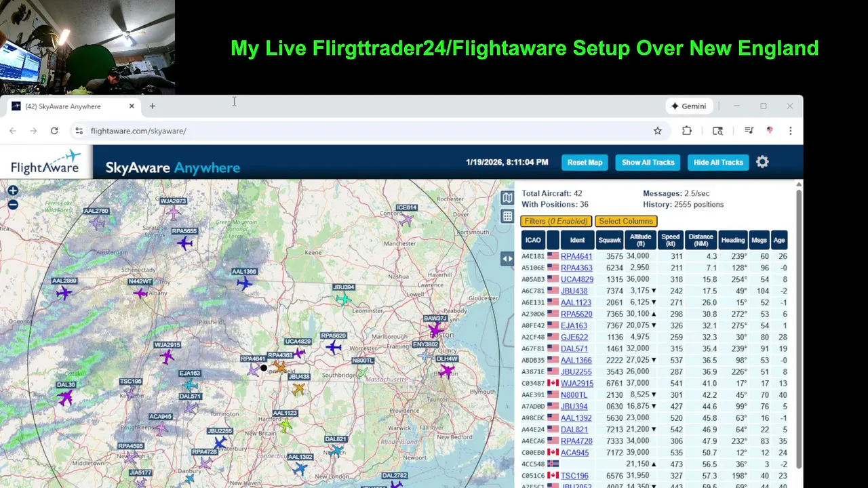Open EJA163 flight link
Viewport: 868px width, 488px height.
tap(574, 325)
